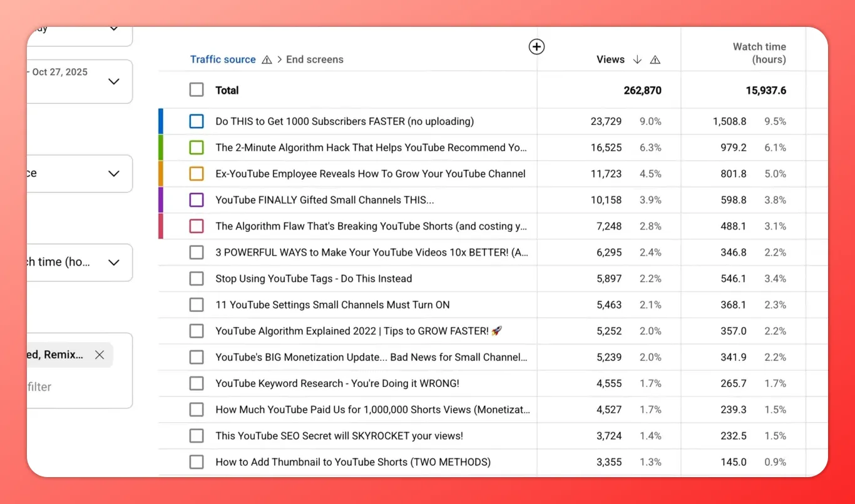Check the box for The Algorithm Flaw row
The image size is (855, 504).
(x=197, y=226)
